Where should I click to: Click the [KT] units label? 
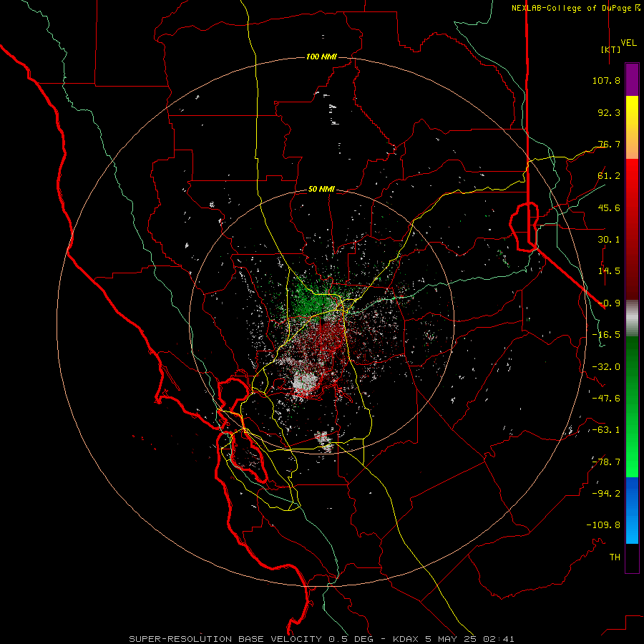[611, 49]
